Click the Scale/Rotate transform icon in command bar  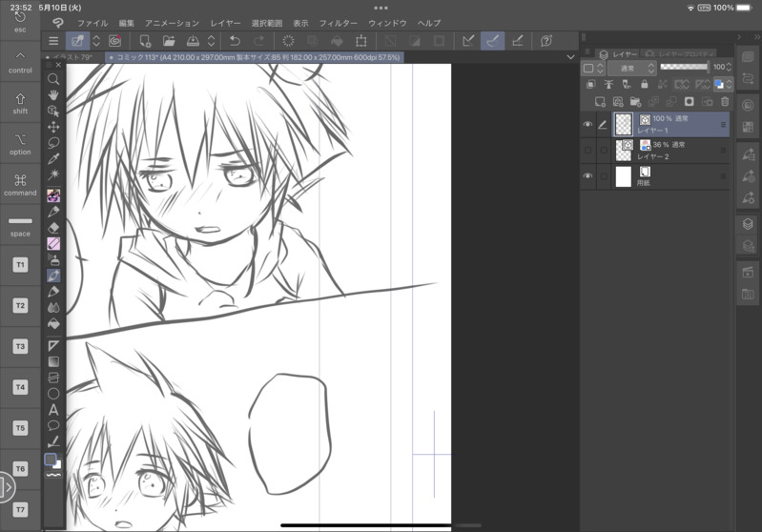pos(361,41)
